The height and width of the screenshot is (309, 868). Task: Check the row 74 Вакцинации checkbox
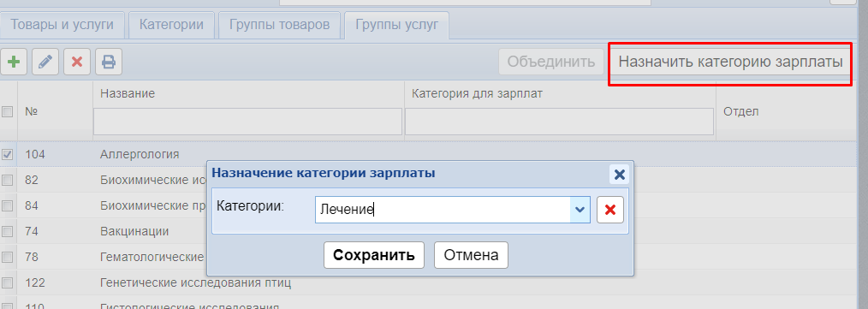7,231
